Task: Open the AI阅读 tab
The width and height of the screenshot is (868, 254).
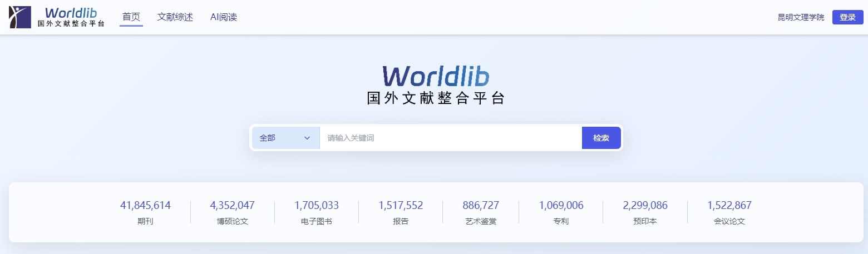Action: (x=224, y=17)
